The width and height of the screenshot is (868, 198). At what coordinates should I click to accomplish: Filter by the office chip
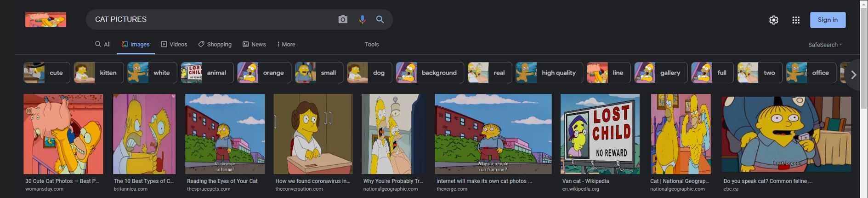[811, 73]
